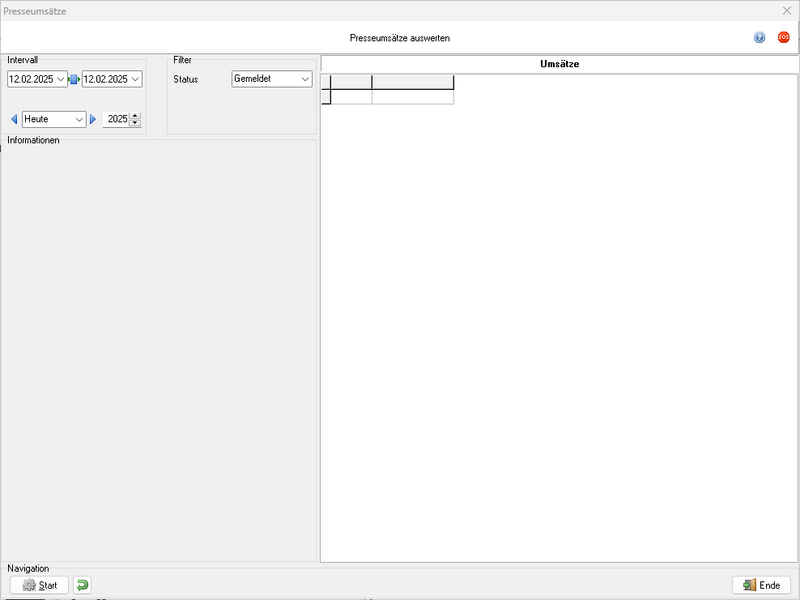Click the blue left arrow beside Heute
Viewport: 800px width, 600px height.
pos(14,119)
